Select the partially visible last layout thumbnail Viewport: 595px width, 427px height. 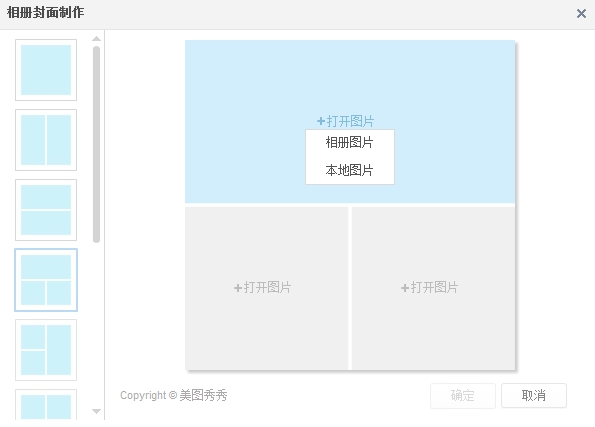pyautogui.click(x=46, y=405)
